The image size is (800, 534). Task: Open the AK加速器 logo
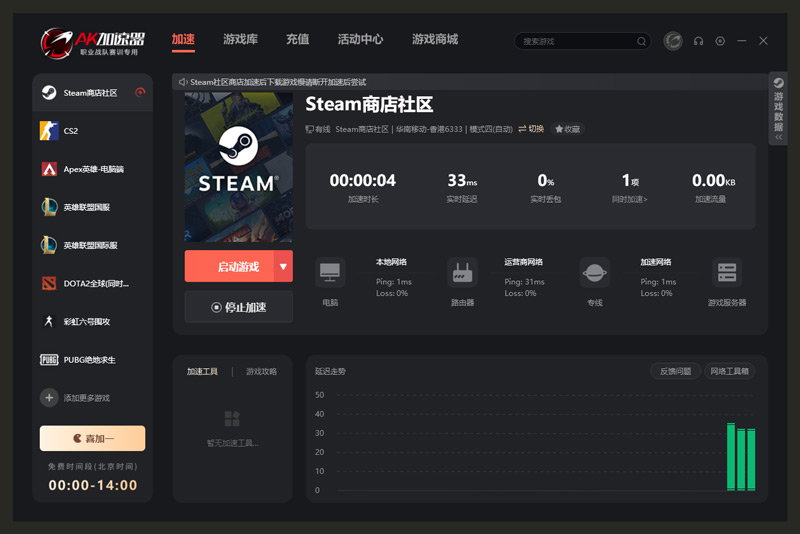93,42
